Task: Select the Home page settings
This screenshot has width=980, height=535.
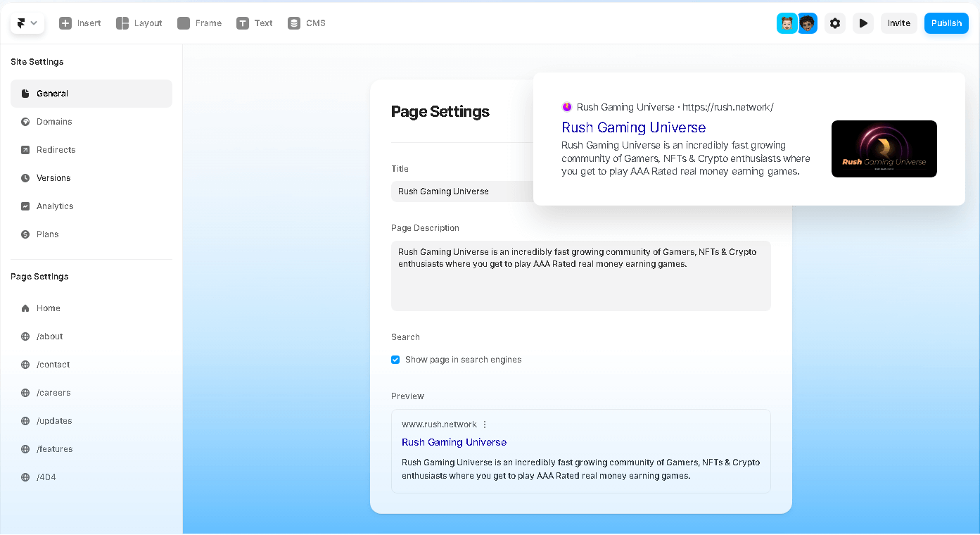Action: pyautogui.click(x=49, y=308)
